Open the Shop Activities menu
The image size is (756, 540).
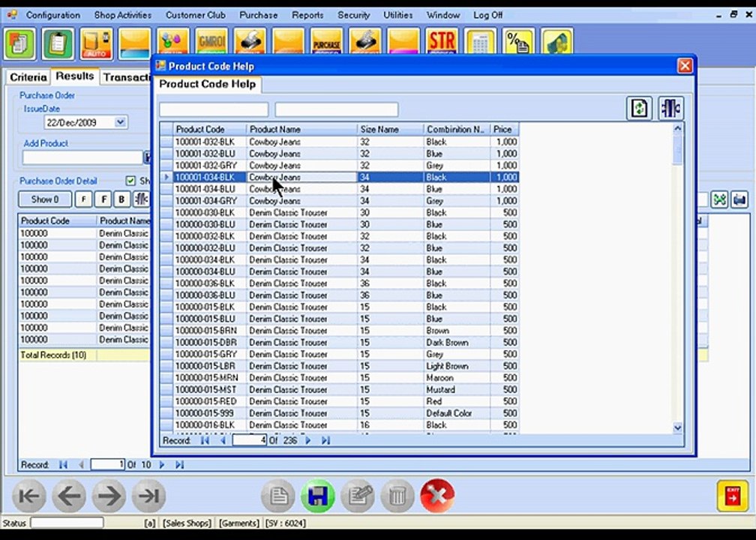tap(122, 15)
